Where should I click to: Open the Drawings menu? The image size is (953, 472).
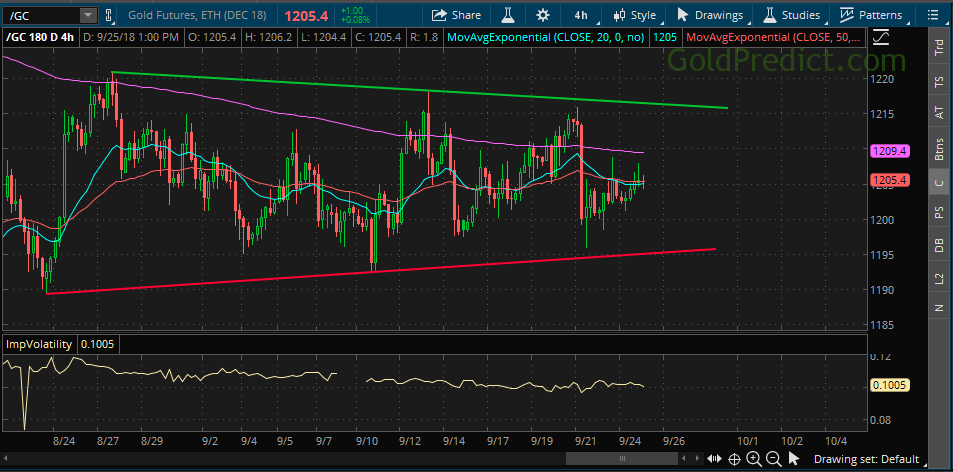[x=710, y=15]
